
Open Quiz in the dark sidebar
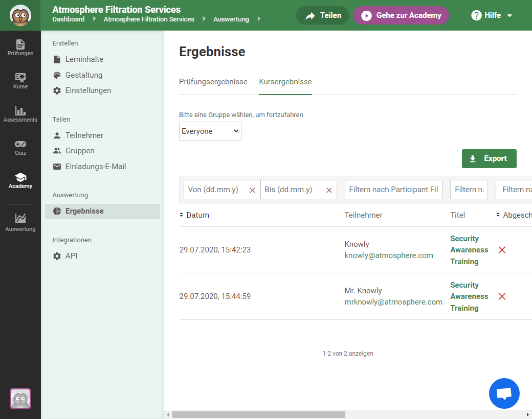(20, 148)
